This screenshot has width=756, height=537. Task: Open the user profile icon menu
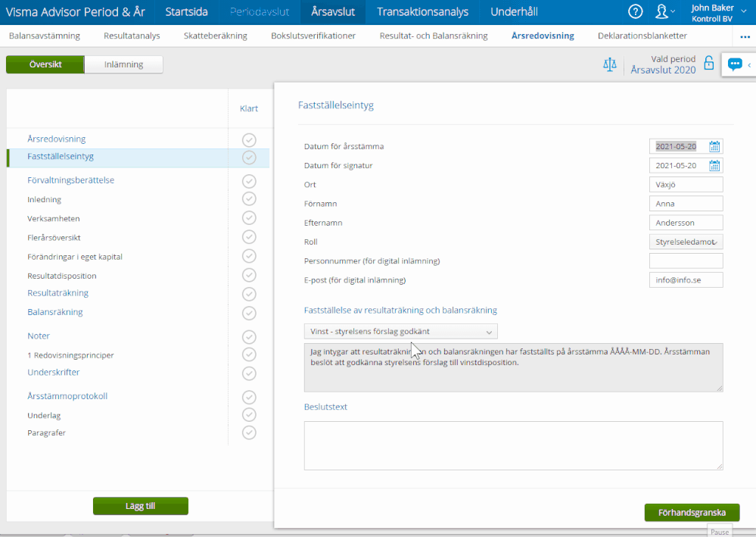click(664, 11)
